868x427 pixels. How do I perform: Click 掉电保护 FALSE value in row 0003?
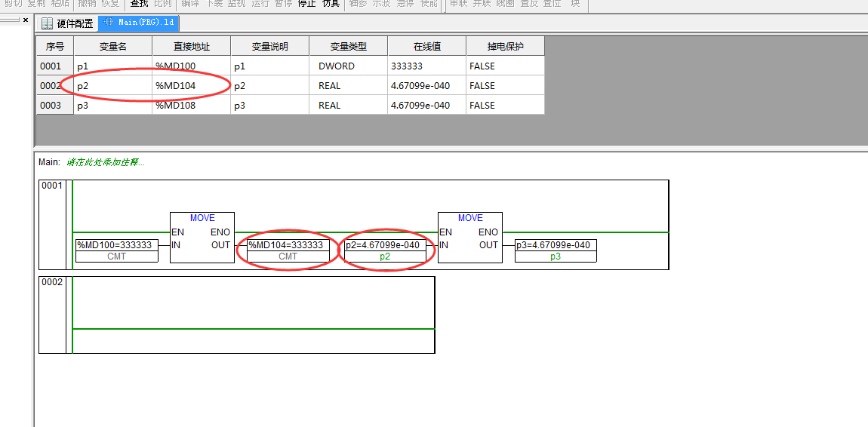tap(504, 106)
